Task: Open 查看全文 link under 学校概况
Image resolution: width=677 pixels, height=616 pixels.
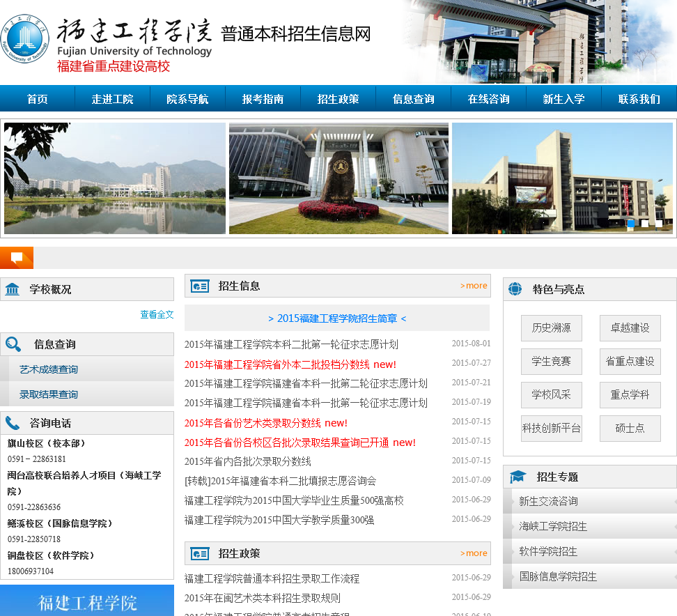Action: pos(157,314)
